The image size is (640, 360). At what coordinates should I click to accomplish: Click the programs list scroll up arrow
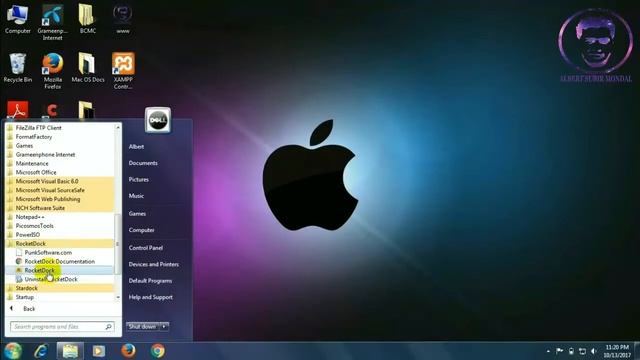coord(118,127)
